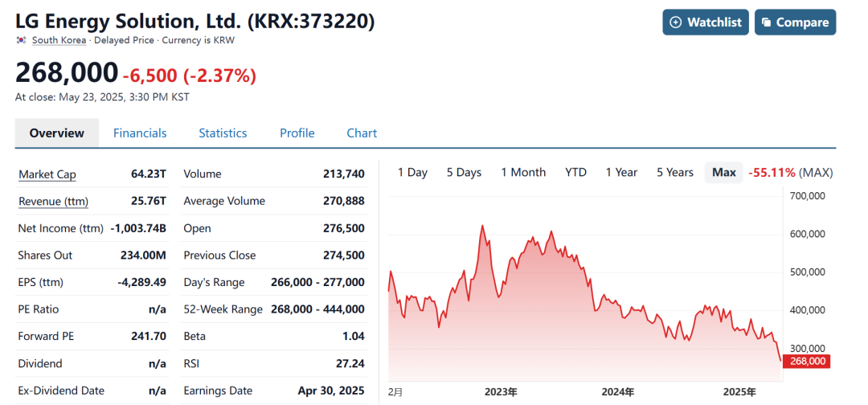This screenshot has width=868, height=405.
Task: Click the Revenue (ttm) link
Action: point(53,202)
